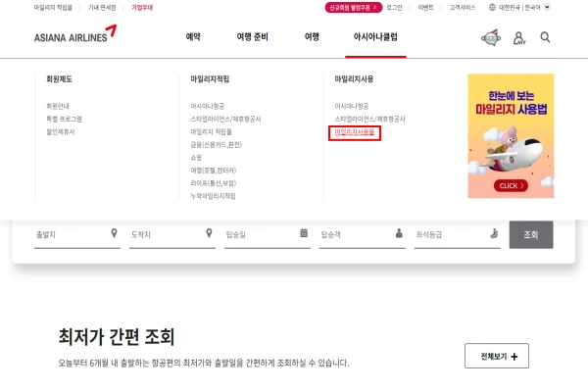Select 스타얼라이언스/제휴항공사 under 마일리지사용
This screenshot has height=392, width=588.
point(370,119)
